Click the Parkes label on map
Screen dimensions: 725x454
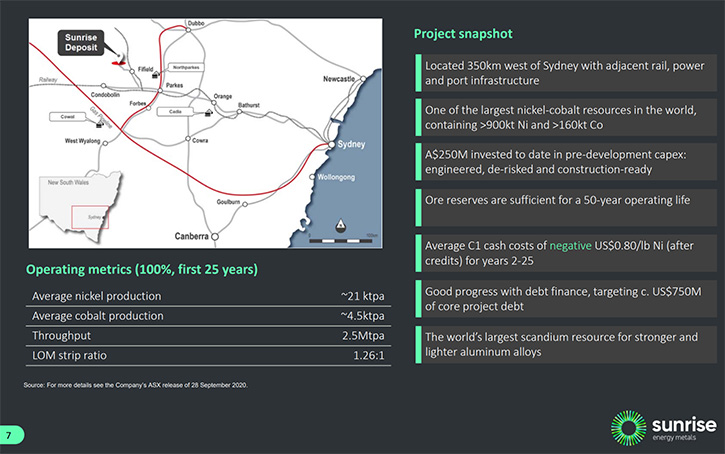(x=174, y=86)
